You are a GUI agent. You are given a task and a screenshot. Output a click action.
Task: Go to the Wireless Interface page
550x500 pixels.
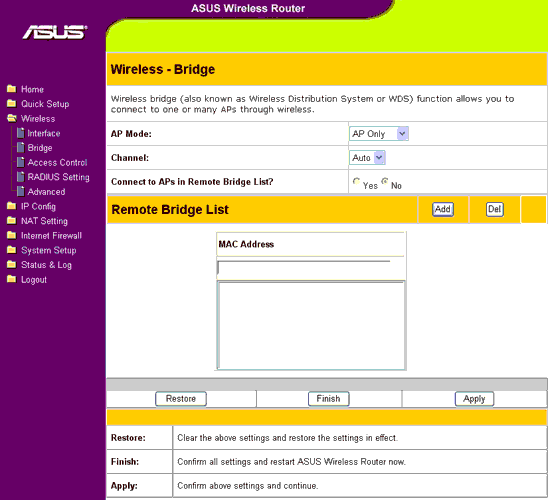point(44,133)
